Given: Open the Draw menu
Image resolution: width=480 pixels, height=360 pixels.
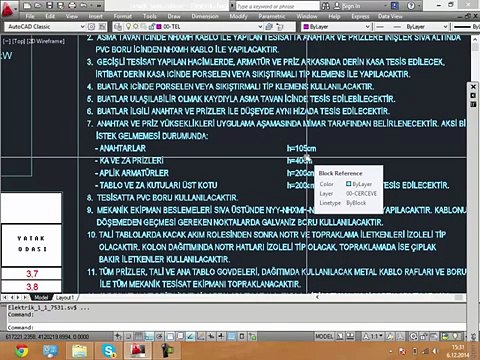Looking at the screenshot, I should click(174, 16).
